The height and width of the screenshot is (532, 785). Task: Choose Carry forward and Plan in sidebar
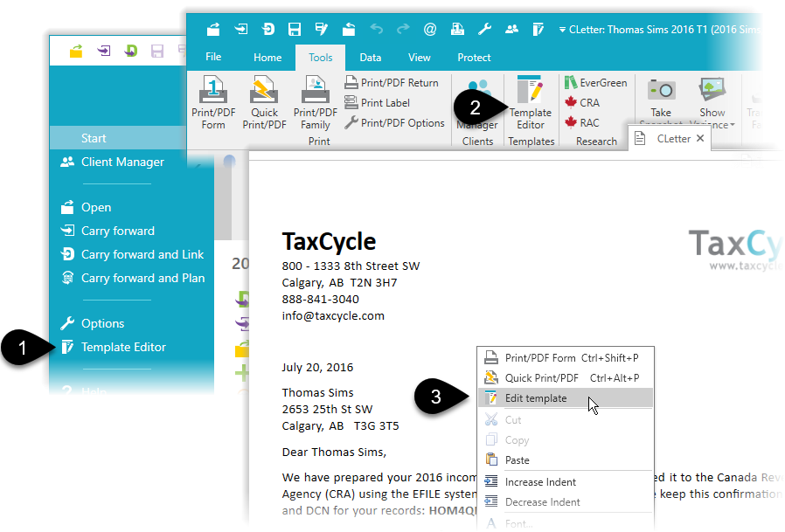pos(132,278)
